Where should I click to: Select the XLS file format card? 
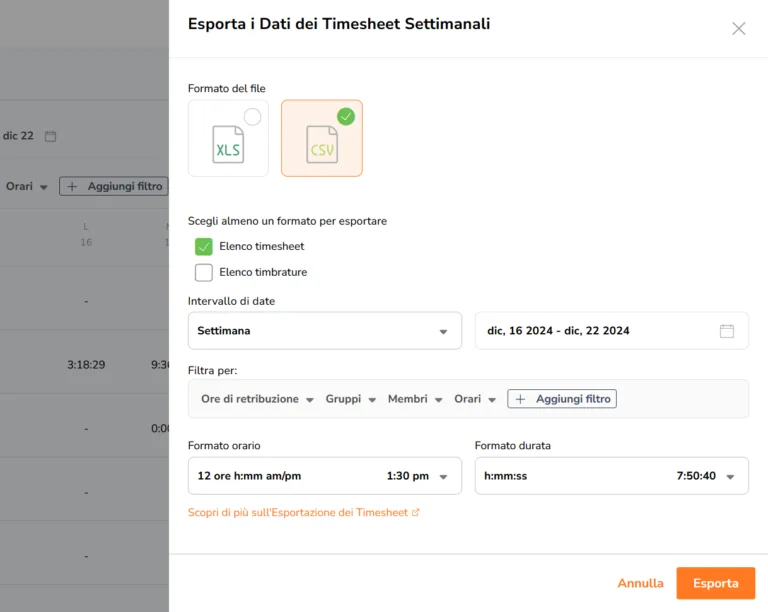[228, 138]
